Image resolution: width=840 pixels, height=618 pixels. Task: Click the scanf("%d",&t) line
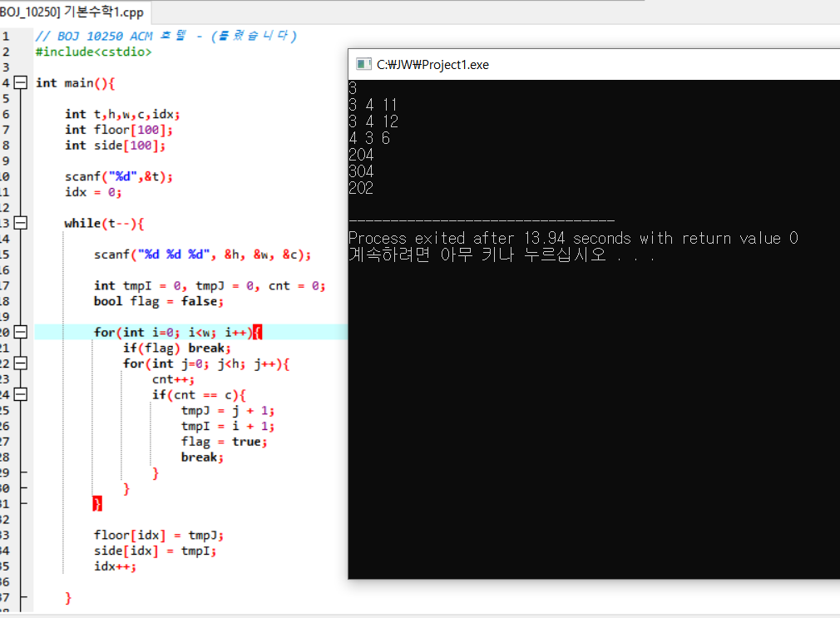click(x=119, y=176)
